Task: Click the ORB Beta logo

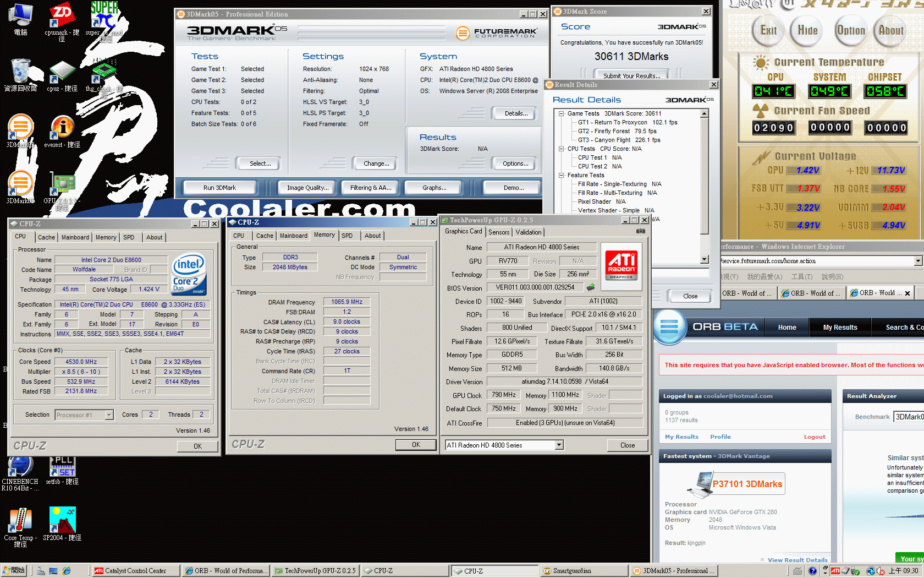Action: 705,327
